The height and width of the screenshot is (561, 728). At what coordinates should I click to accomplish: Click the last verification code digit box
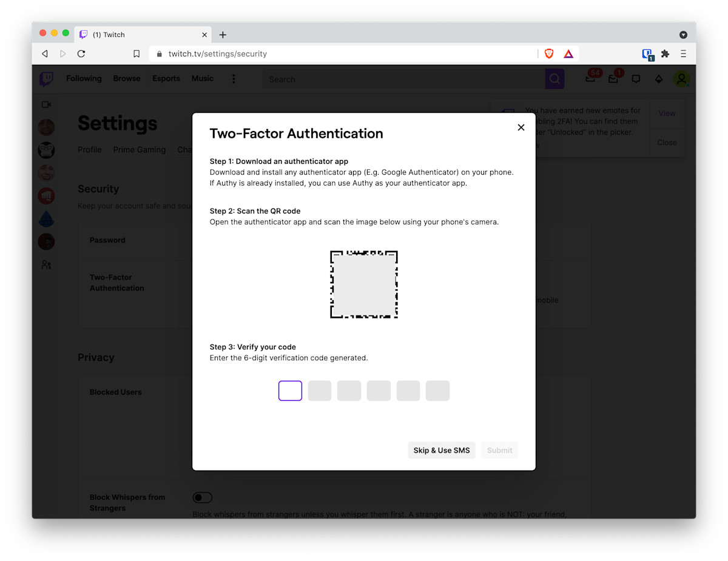coord(437,391)
